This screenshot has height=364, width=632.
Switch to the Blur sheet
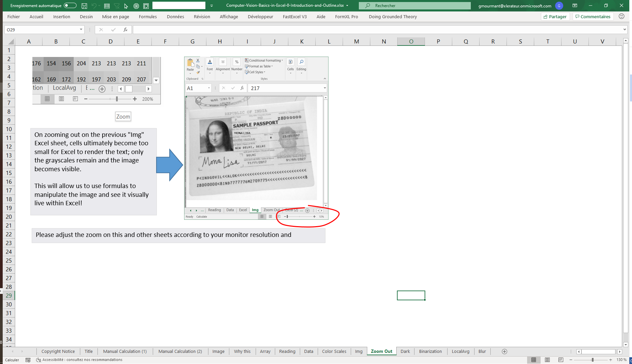click(482, 351)
